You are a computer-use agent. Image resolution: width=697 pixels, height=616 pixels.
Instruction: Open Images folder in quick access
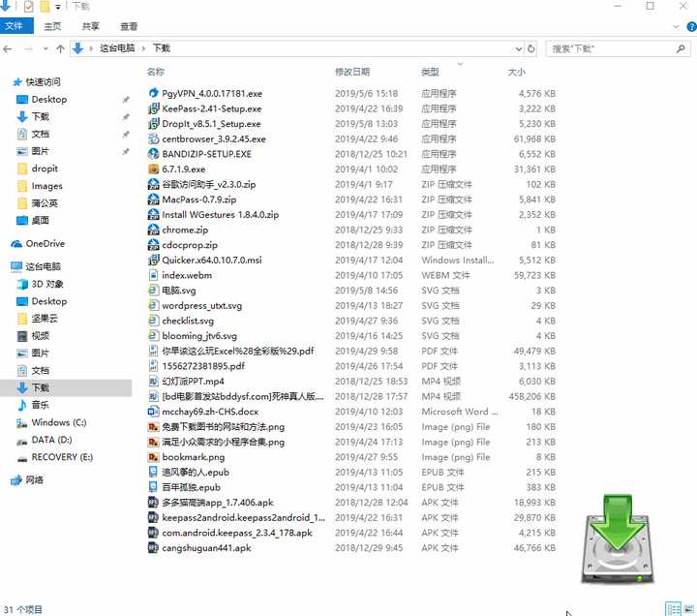[x=46, y=186]
